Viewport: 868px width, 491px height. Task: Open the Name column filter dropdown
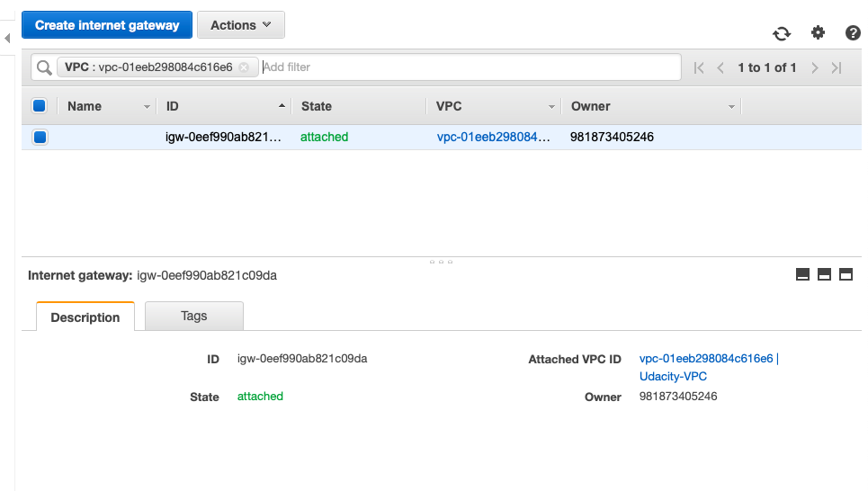(147, 107)
